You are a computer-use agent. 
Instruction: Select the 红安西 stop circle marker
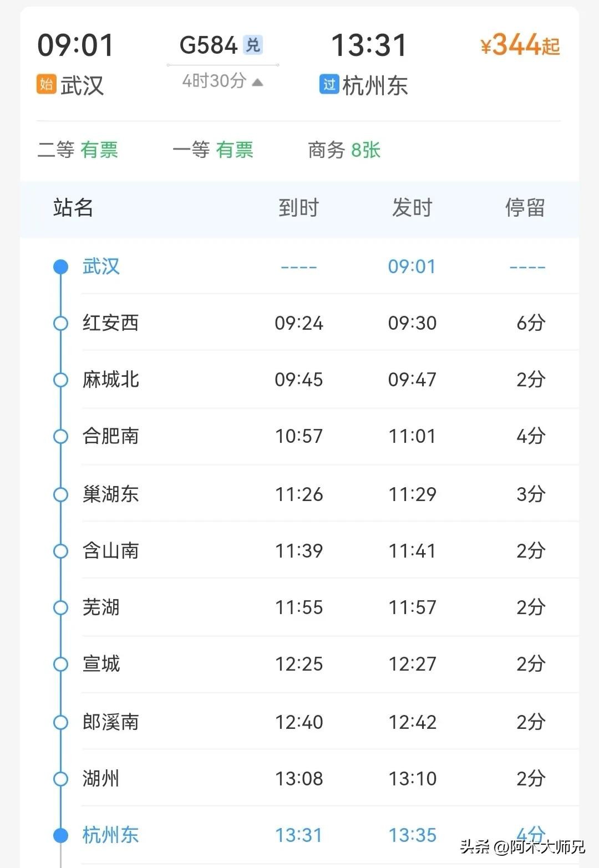[60, 323]
